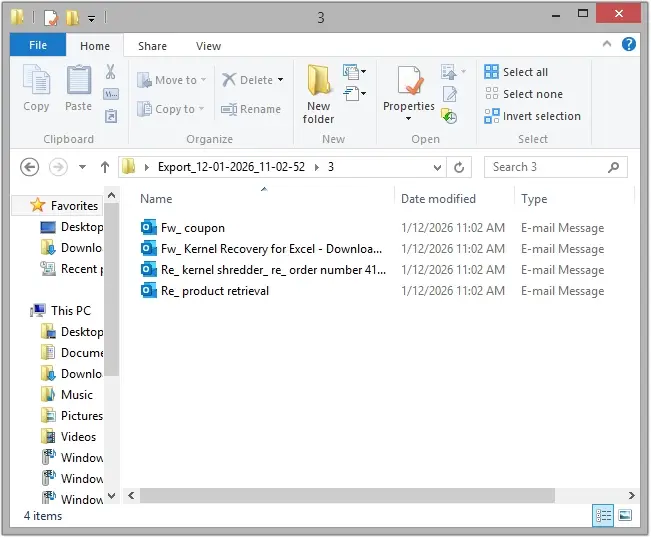Viewport: 651px width, 538px height.
Task: Switch to Large icons view
Action: pos(625,516)
